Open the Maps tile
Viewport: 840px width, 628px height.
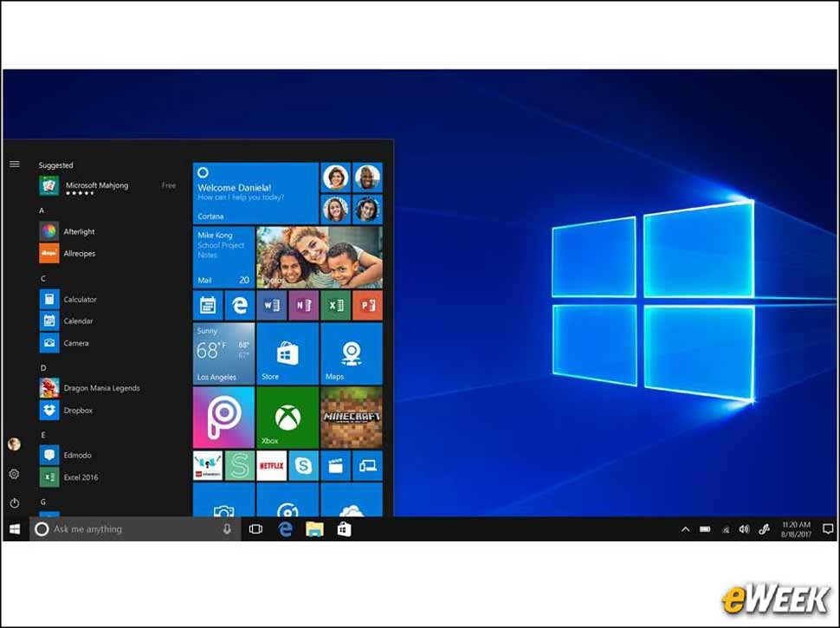click(352, 353)
